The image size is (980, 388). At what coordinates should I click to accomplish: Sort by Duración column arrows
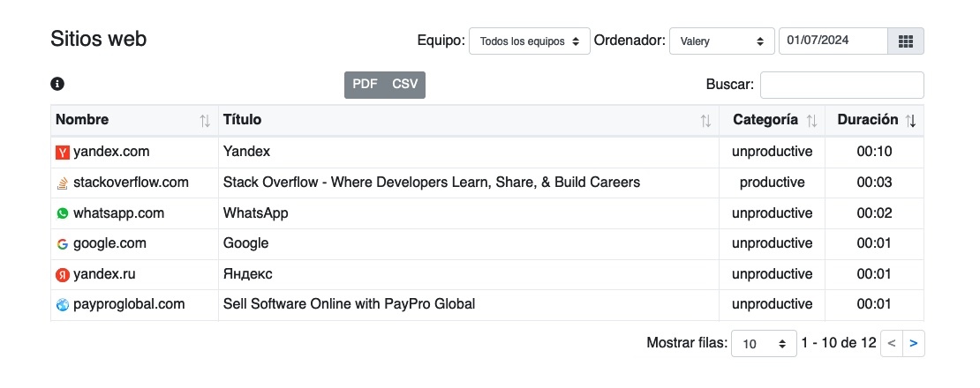911,121
